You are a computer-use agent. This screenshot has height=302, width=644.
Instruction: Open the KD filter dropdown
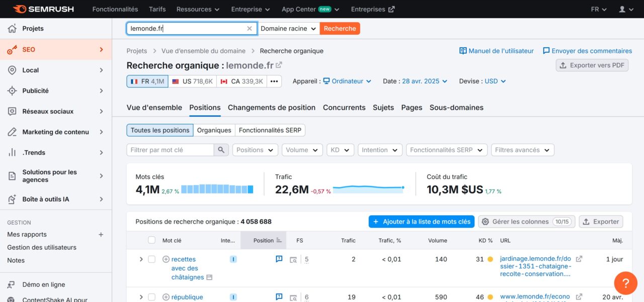(340, 150)
